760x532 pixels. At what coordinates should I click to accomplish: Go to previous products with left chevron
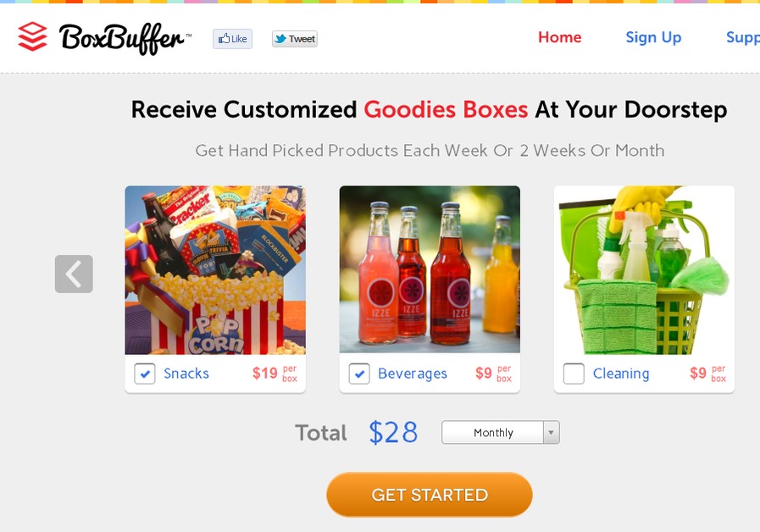click(x=74, y=274)
